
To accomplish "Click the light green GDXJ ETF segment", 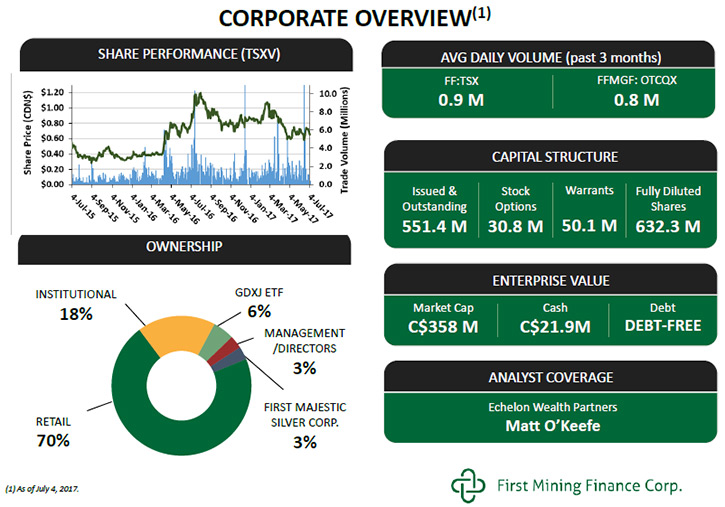I will 215,343.
